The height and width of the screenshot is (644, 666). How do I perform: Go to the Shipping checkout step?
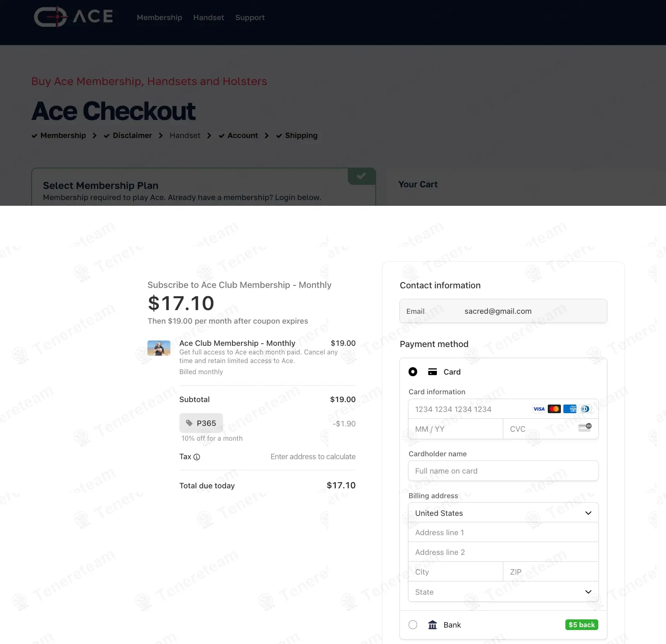click(x=301, y=136)
